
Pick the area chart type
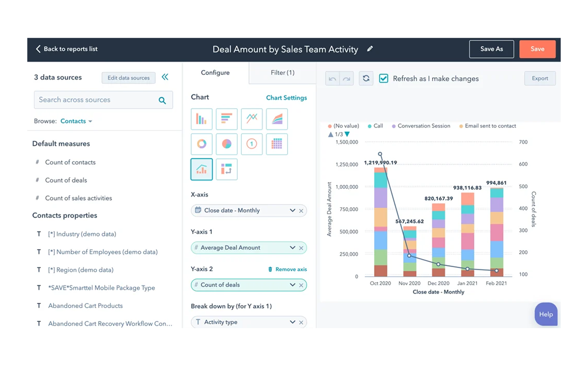tap(277, 119)
